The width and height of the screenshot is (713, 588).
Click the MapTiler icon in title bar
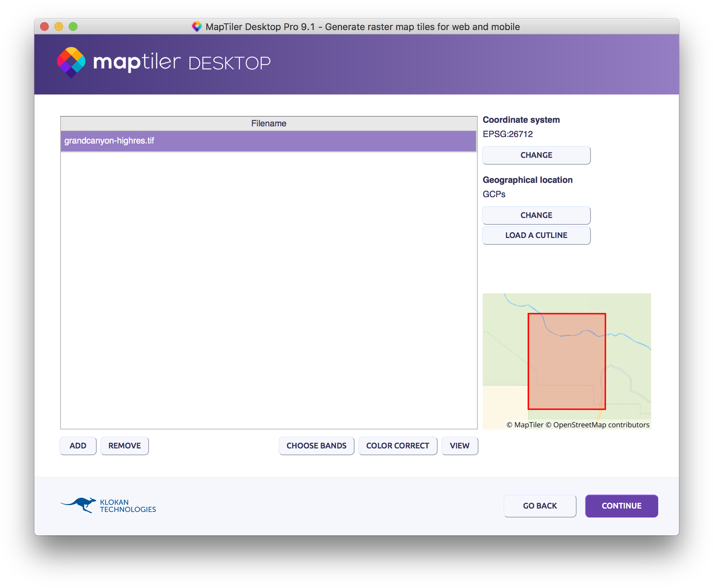point(197,26)
